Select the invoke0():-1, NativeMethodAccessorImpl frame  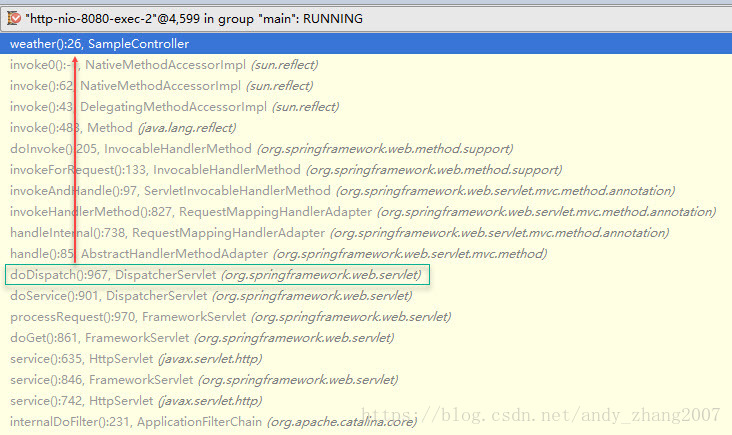[366, 65]
